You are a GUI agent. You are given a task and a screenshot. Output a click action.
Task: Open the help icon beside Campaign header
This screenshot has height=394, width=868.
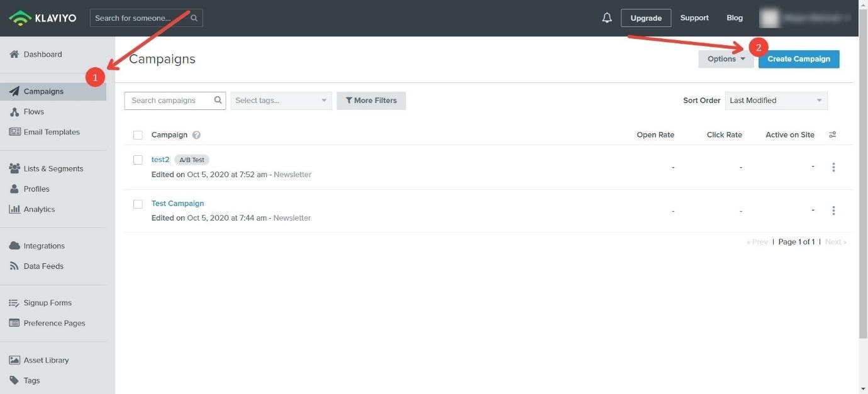[196, 135]
